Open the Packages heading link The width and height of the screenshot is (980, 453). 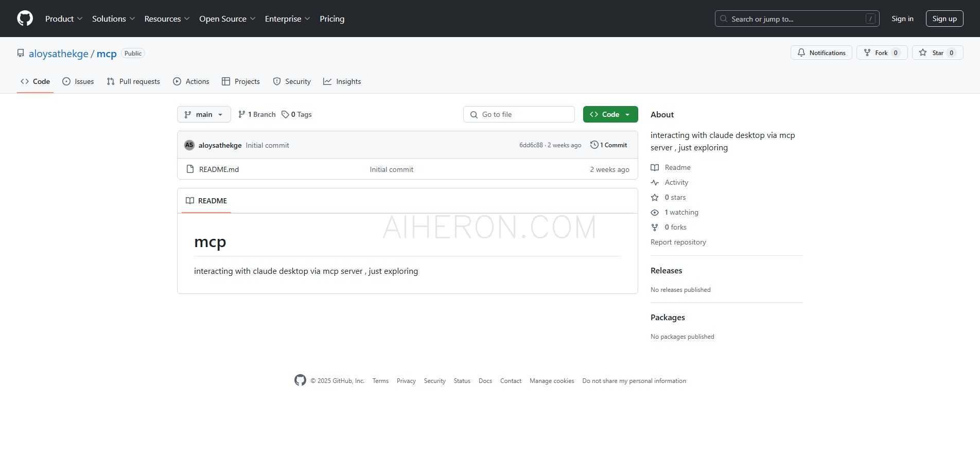pyautogui.click(x=668, y=317)
